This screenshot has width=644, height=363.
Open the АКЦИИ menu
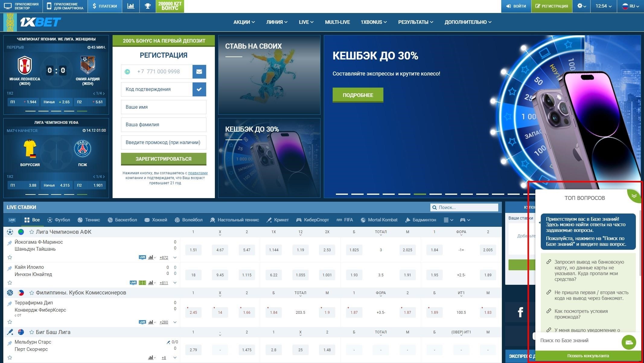(x=244, y=22)
